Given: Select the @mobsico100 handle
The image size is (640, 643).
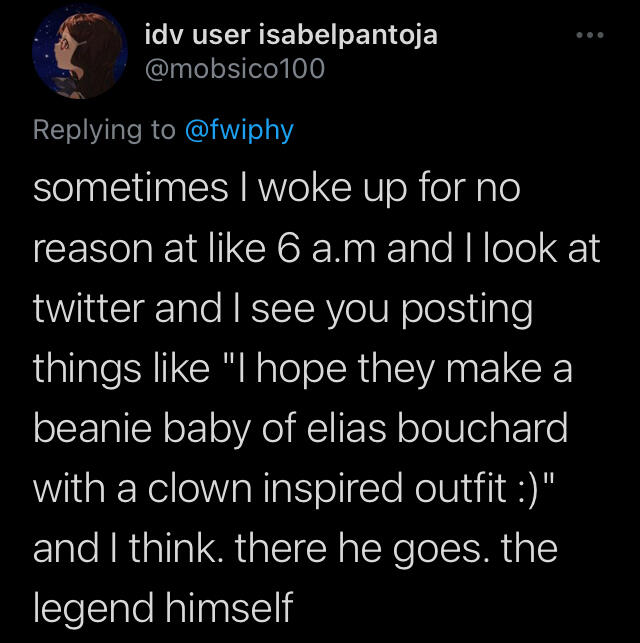Looking at the screenshot, I should (235, 71).
